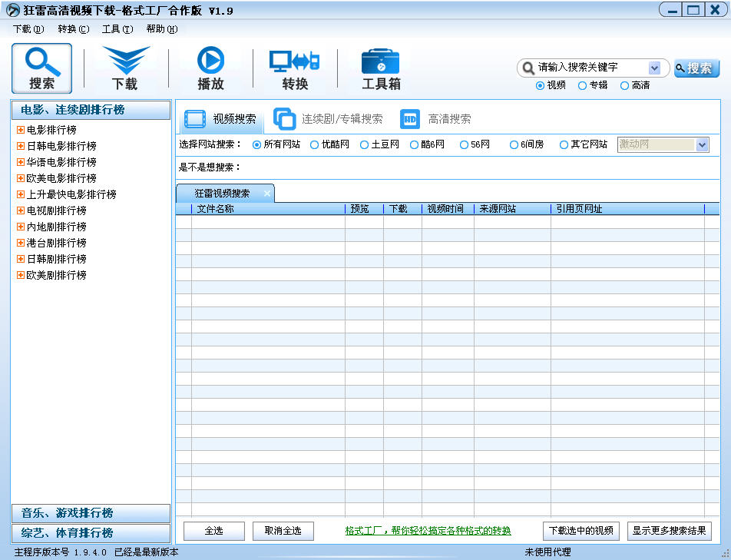Screen dimensions: 731x560
Task: Click 下载选中的视频 button
Action: click(580, 531)
